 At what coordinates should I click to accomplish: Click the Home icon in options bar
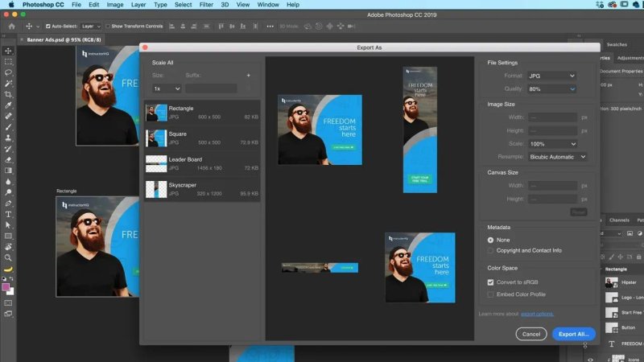click(x=11, y=27)
